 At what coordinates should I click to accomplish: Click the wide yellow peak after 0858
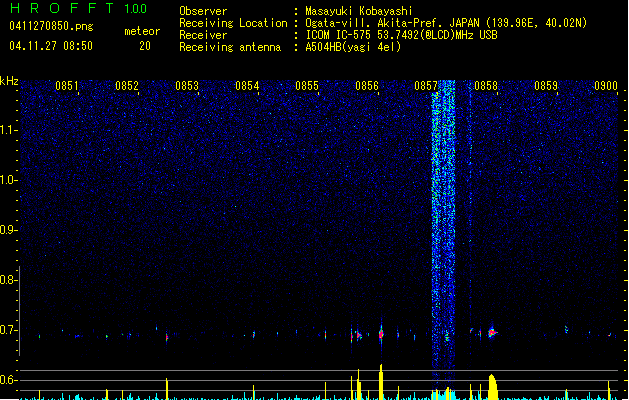(493, 387)
